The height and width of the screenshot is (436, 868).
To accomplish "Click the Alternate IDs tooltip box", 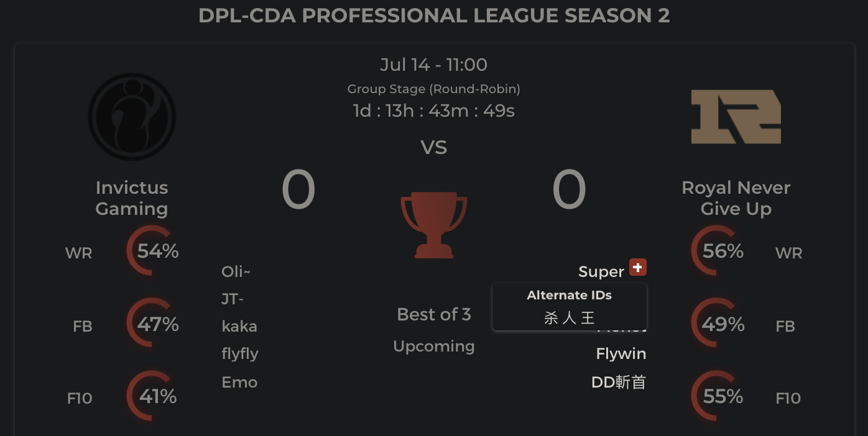I will (570, 307).
